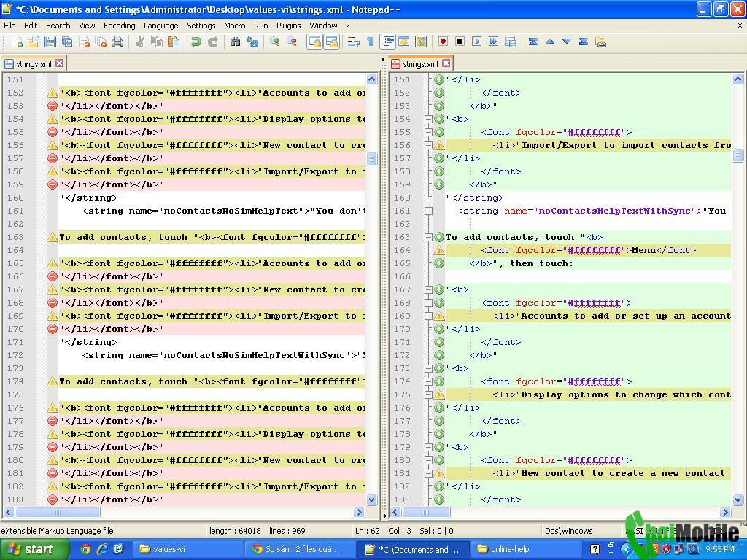
Task: Open Find with the binoculars icon
Action: [x=235, y=42]
